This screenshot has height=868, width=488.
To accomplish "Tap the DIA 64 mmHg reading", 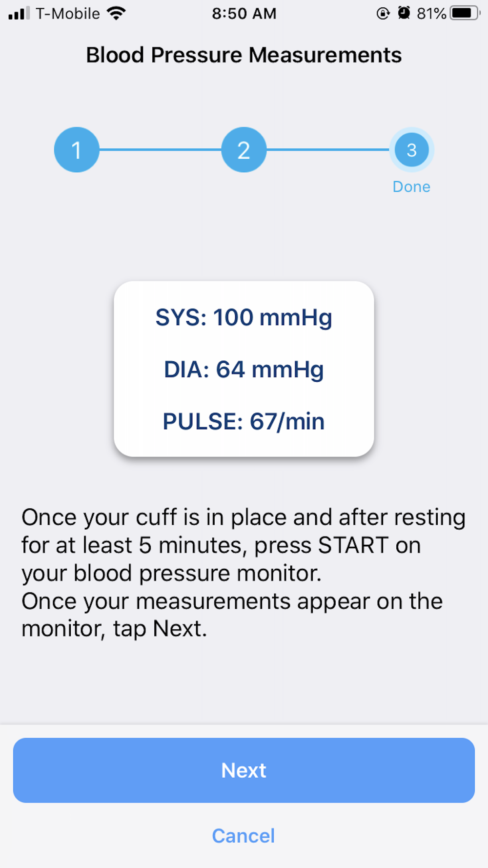I will pyautogui.click(x=244, y=370).
